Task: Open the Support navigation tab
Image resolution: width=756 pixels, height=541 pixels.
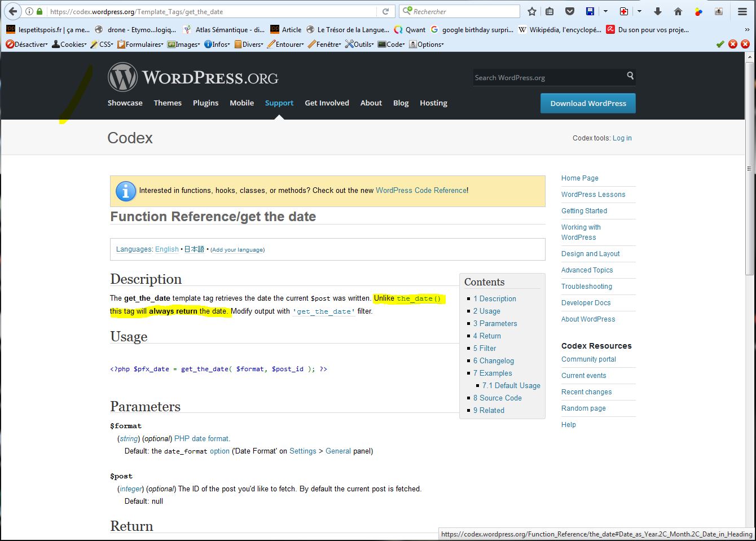Action: [279, 103]
